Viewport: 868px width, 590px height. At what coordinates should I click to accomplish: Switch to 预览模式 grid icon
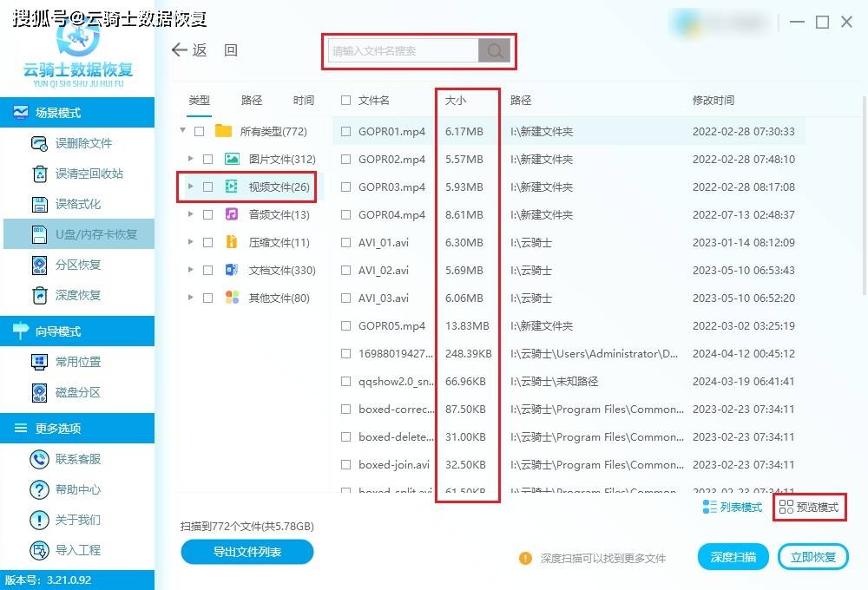[x=786, y=507]
